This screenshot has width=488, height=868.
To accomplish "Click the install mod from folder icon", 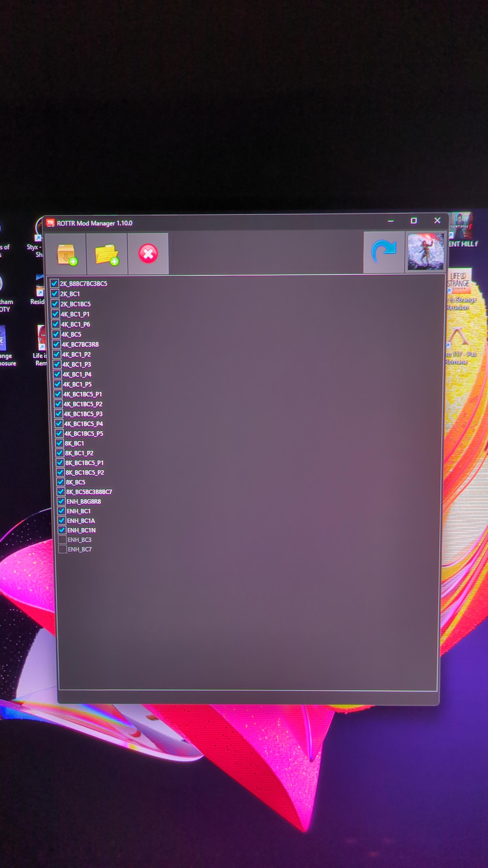I will click(x=107, y=254).
